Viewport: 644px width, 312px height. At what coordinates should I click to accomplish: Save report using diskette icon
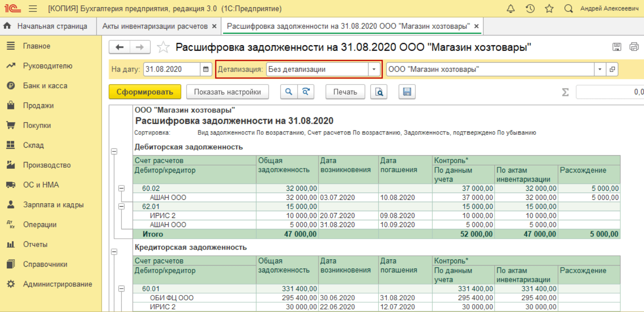pos(407,92)
